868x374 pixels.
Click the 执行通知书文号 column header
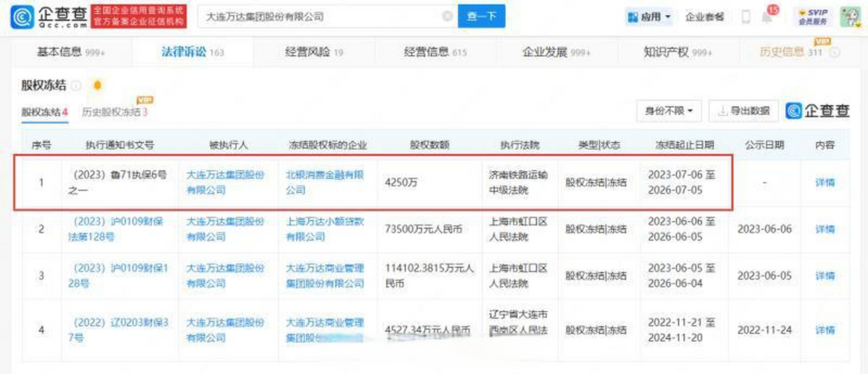pyautogui.click(x=120, y=145)
